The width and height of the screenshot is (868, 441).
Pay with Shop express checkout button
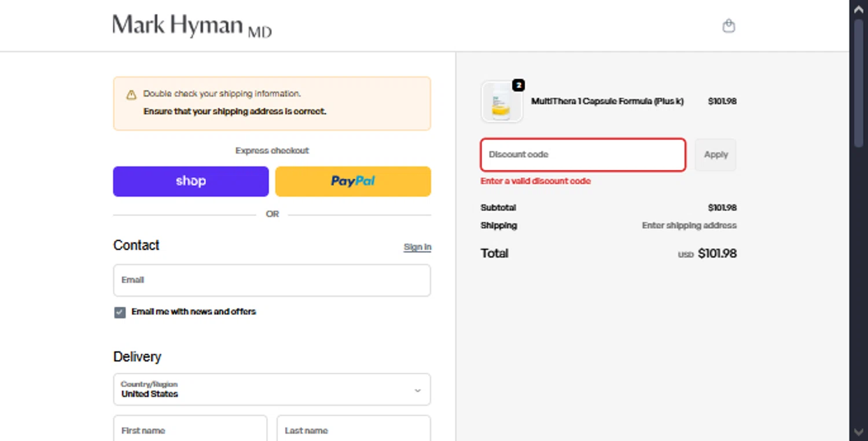pos(191,181)
